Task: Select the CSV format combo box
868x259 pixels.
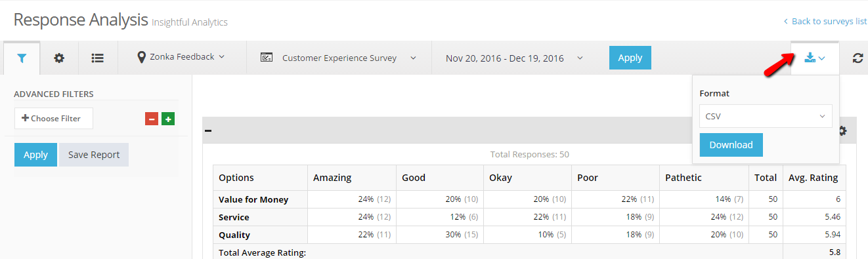Action: [766, 116]
